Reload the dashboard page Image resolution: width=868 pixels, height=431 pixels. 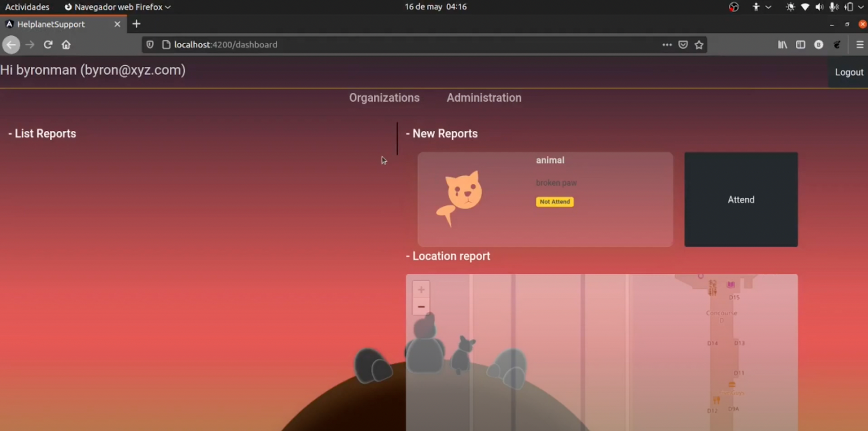click(x=48, y=45)
